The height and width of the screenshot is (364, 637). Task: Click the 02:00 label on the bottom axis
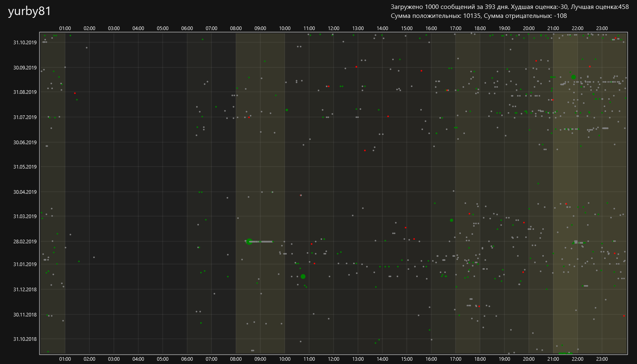coord(89,359)
